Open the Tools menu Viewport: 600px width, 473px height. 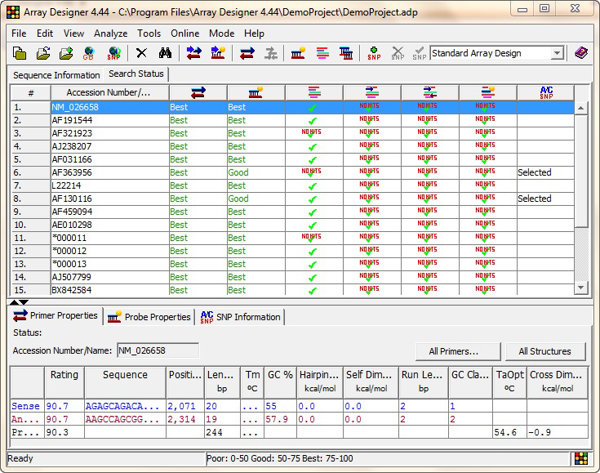point(149,34)
